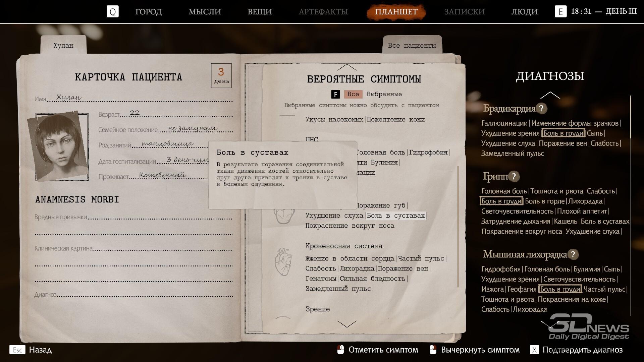The width and height of the screenshot is (644, 362).
Task: Open the help icon beside Грипп
Action: pyautogui.click(x=514, y=176)
